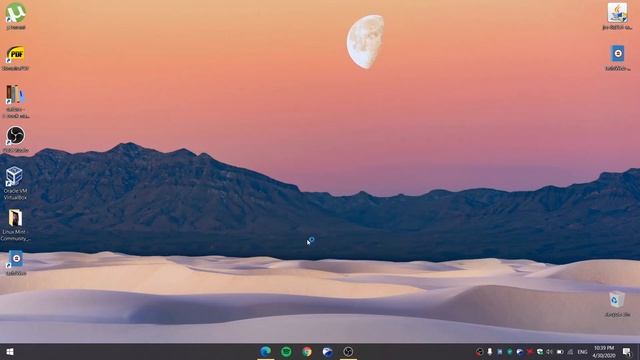Open the volume control in the tray
640x360 pixels.
point(550,352)
